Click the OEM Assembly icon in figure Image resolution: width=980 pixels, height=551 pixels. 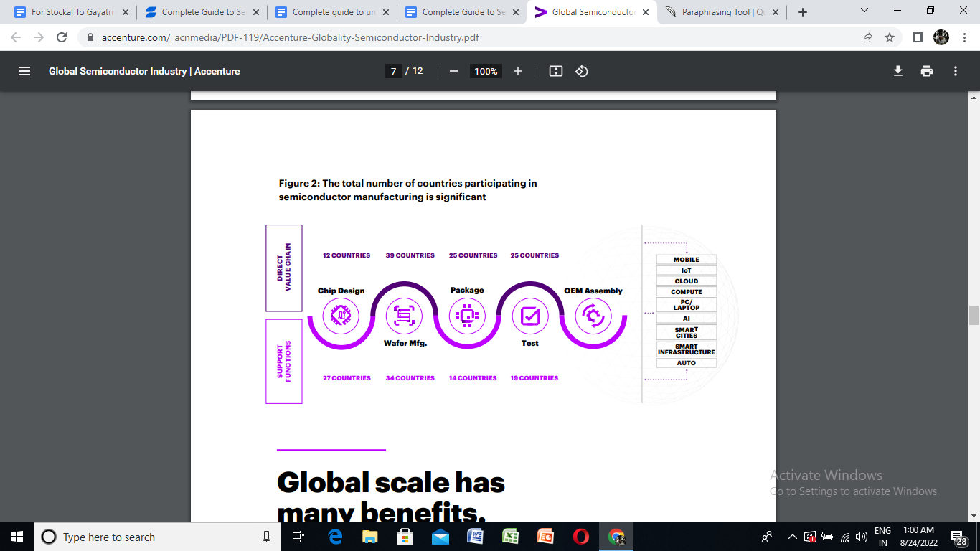593,315
